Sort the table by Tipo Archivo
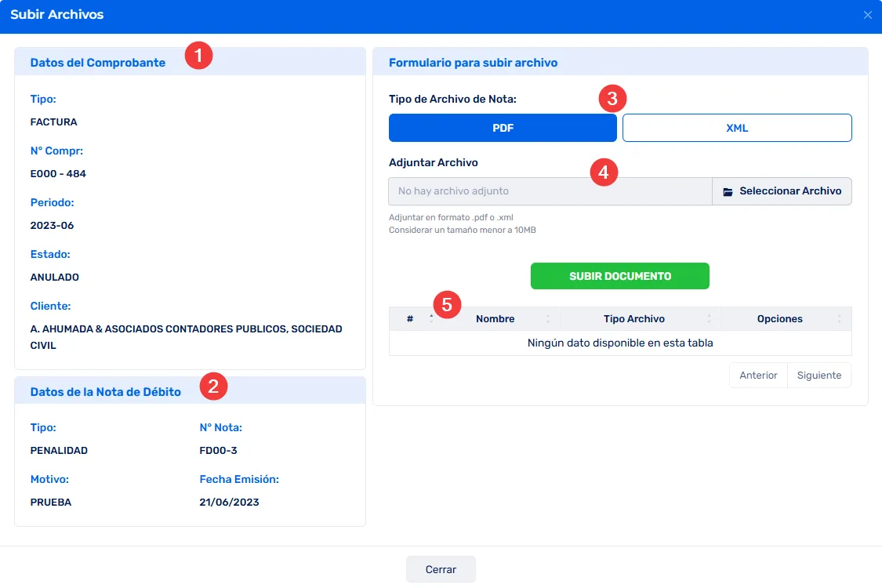 coord(633,319)
